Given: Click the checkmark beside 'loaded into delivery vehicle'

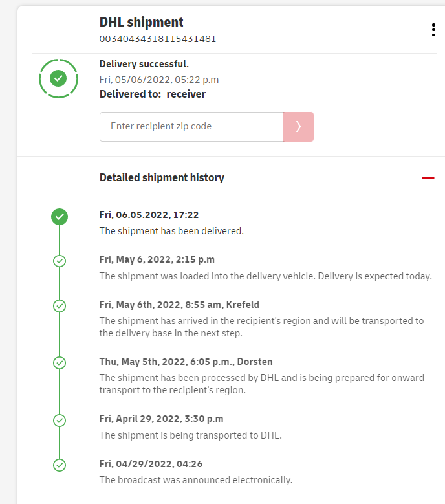Looking at the screenshot, I should click(60, 261).
